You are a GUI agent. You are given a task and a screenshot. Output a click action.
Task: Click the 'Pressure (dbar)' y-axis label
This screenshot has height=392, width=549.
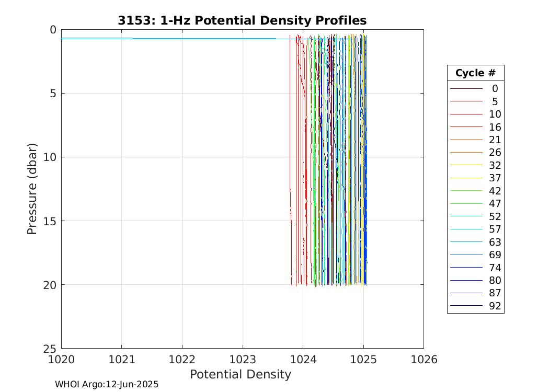(32, 189)
